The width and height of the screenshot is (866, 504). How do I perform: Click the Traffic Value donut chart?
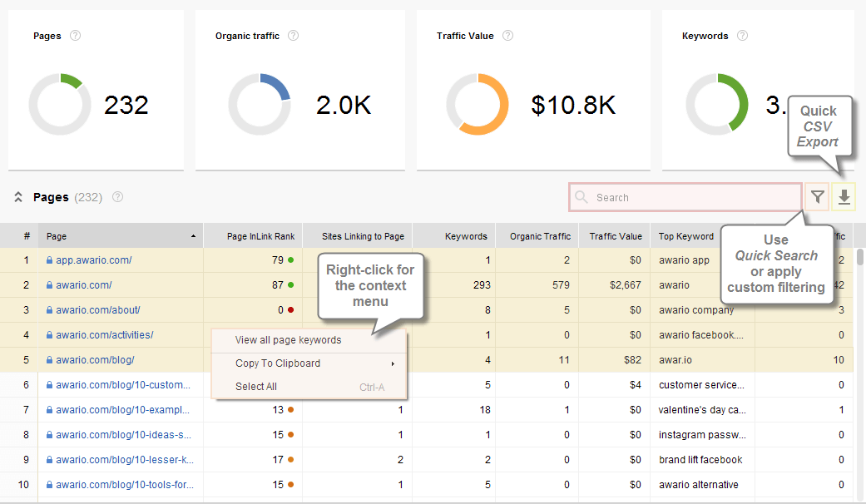pyautogui.click(x=478, y=104)
